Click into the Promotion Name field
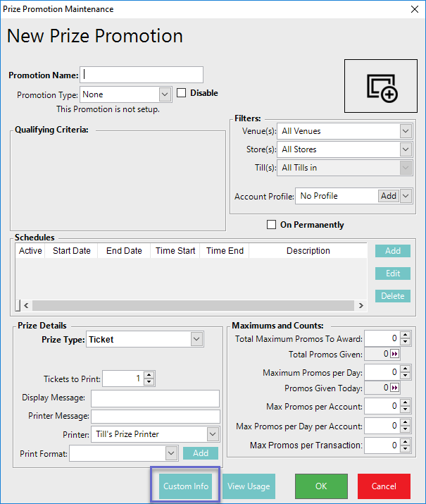The height and width of the screenshot is (504, 426). [142, 75]
